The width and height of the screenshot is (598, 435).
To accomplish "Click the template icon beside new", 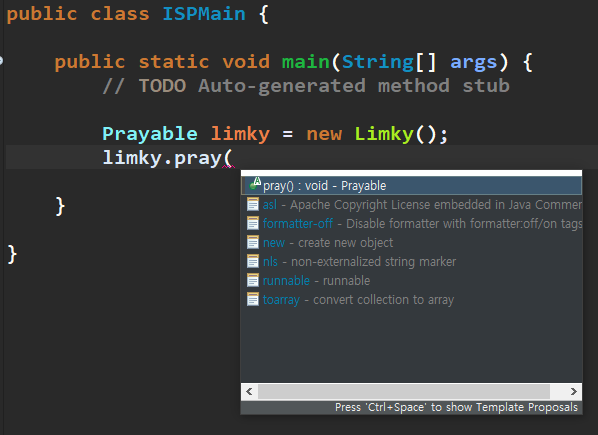I will [x=252, y=242].
